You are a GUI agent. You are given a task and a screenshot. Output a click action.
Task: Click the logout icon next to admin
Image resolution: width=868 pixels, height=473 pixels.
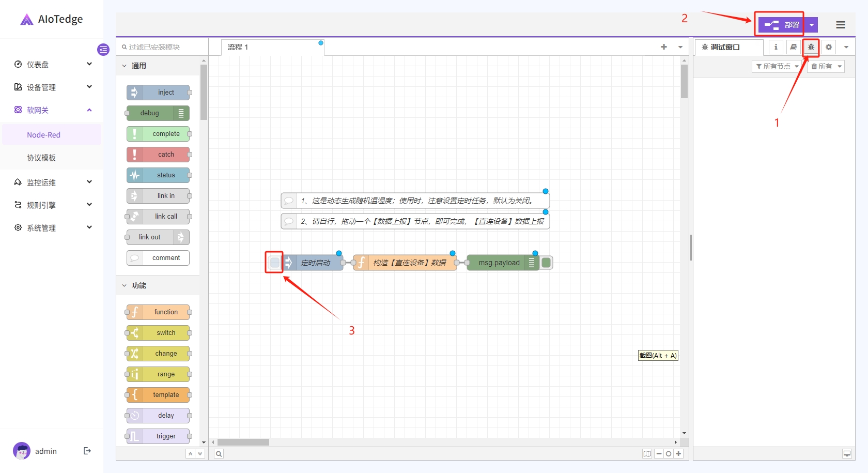tap(87, 451)
